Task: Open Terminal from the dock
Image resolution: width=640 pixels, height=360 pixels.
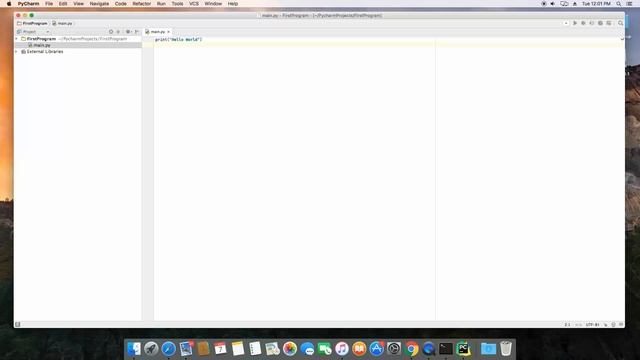Action: 446,349
